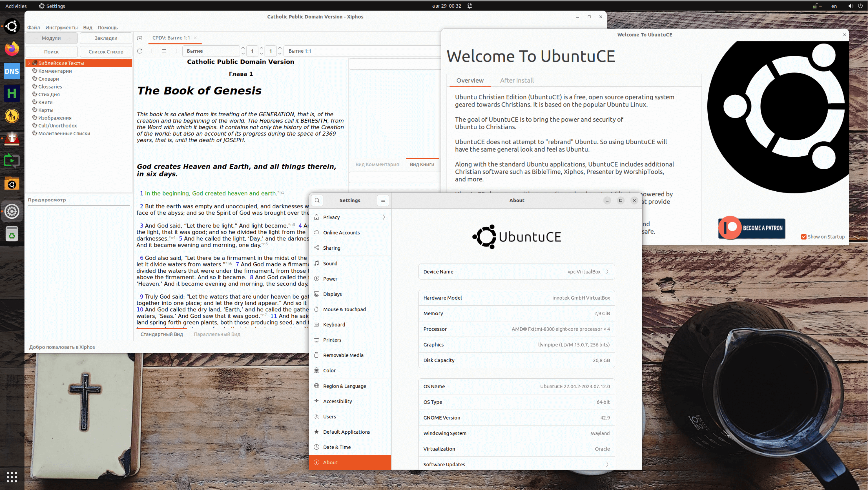Click Список Стихов button
The image size is (868, 490).
coord(106,51)
